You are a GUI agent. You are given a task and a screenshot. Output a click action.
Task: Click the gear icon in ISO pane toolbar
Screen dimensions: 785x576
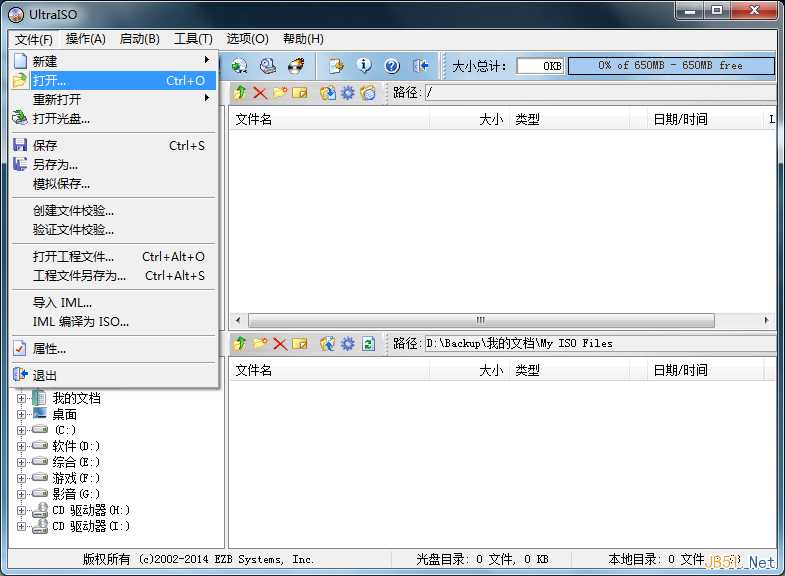point(347,93)
